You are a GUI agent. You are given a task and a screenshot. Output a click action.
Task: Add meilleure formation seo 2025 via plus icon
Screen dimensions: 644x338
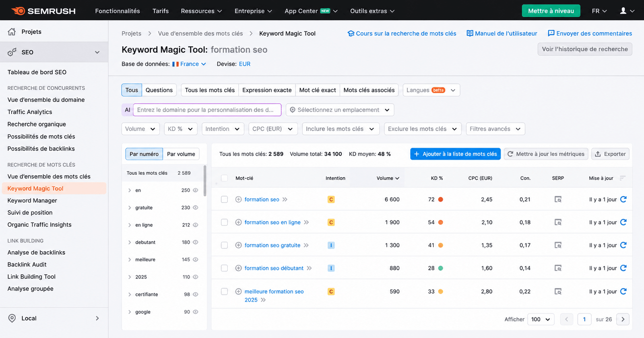[x=238, y=292]
